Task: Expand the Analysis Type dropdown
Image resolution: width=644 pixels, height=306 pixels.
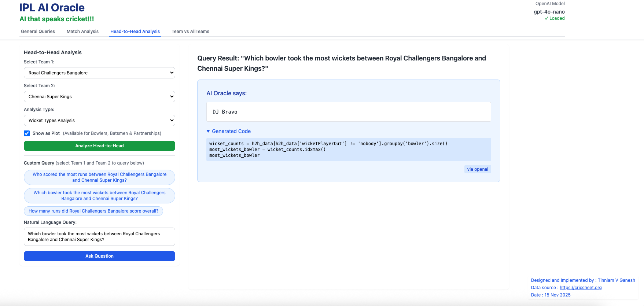Action: [99, 121]
